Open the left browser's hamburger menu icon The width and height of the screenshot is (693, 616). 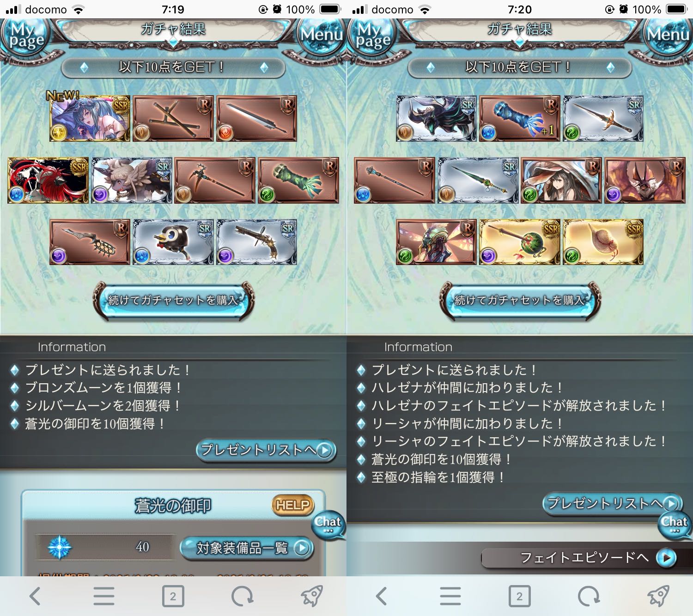(104, 596)
